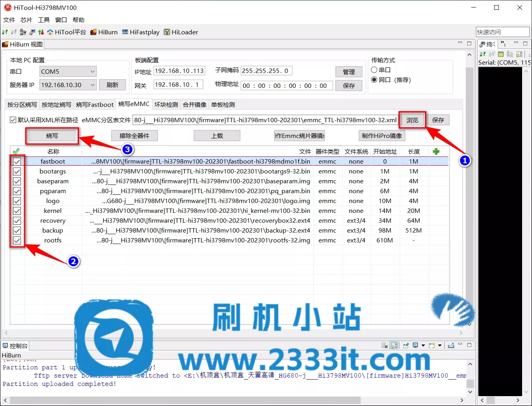The width and height of the screenshot is (532, 406).
Task: Select the 串口 transfer mode radio button
Action: (374, 70)
